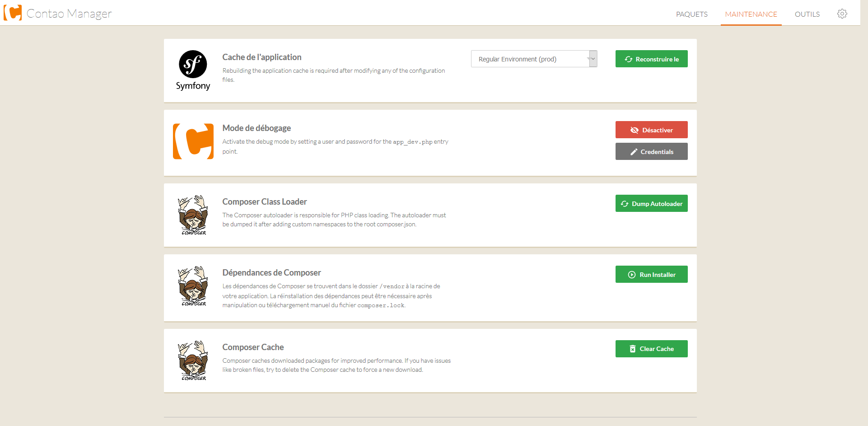Click the Mode de débogage heading
The height and width of the screenshot is (426, 868).
(x=257, y=128)
